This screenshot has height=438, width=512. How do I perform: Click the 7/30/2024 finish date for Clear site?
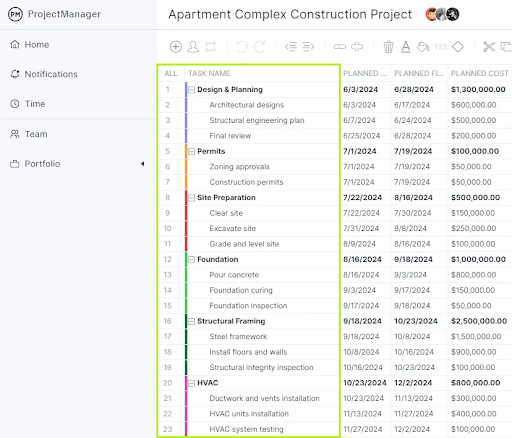tap(412, 213)
